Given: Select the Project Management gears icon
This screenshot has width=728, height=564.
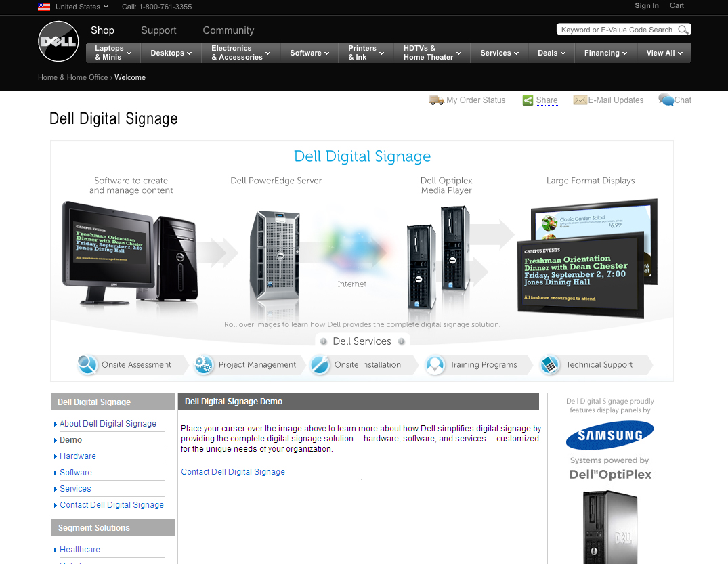Looking at the screenshot, I should (203, 365).
